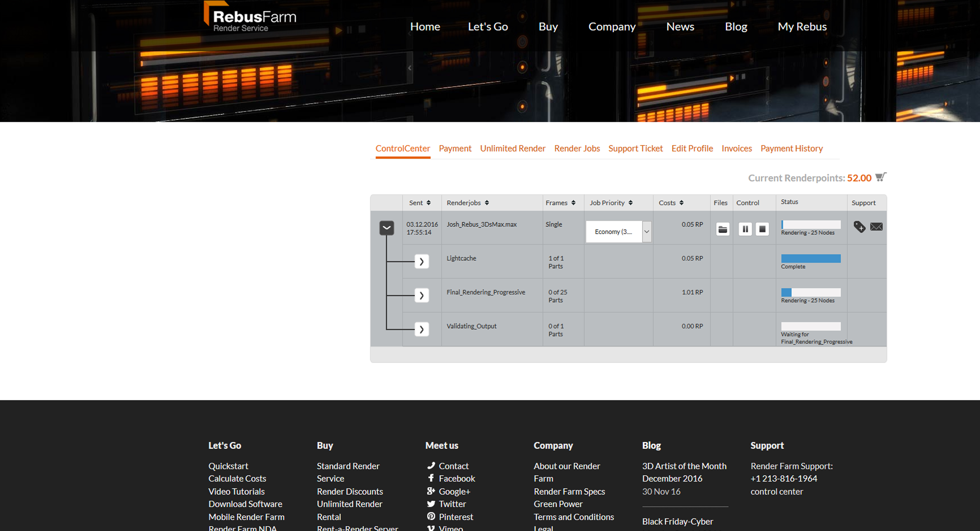Open the Economy job priority dropdown
Image resolution: width=980 pixels, height=531 pixels.
(x=619, y=231)
